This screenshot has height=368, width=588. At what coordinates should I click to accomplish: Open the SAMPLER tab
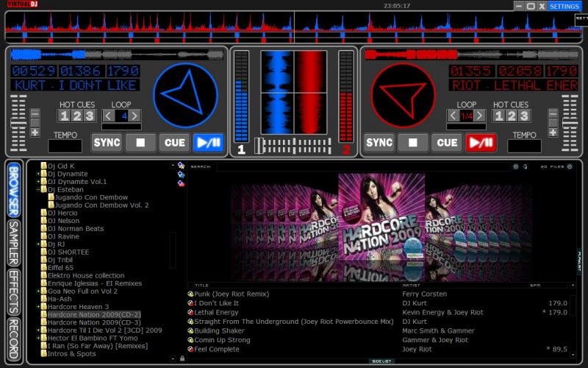coord(14,243)
